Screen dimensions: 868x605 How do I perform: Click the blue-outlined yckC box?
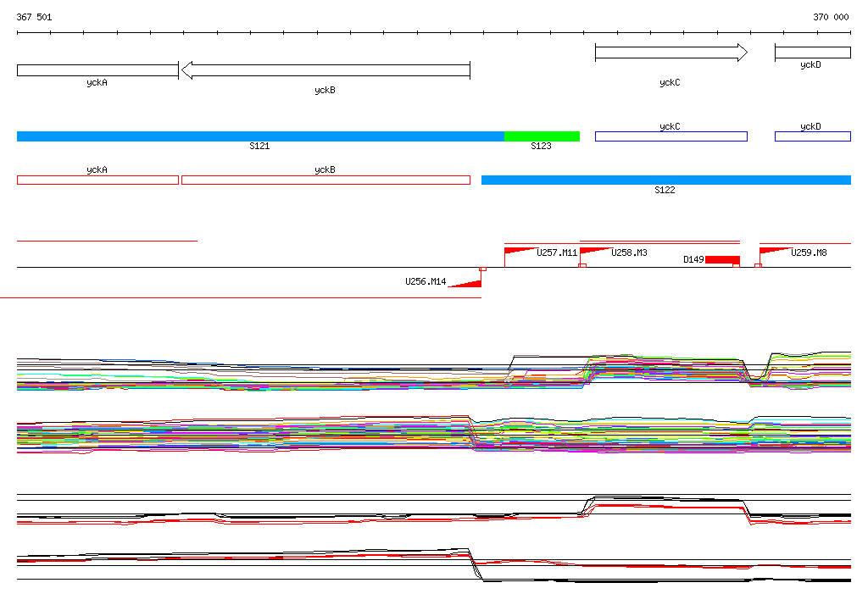[671, 136]
